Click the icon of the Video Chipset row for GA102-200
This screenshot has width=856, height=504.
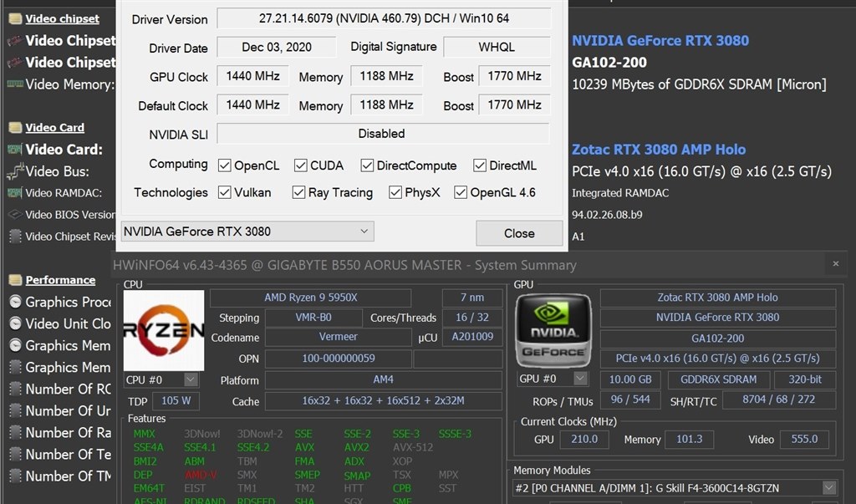click(15, 62)
